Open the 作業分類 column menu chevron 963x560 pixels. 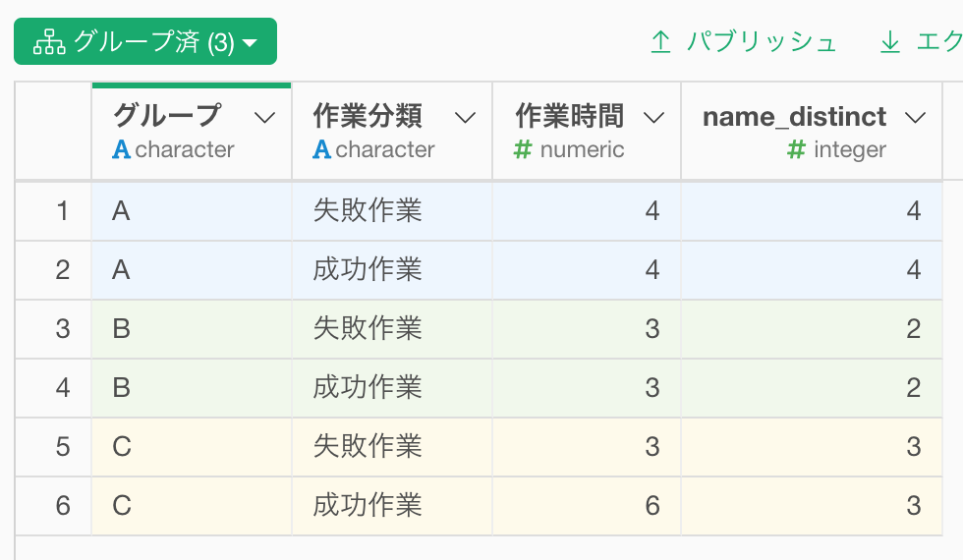pos(465,117)
